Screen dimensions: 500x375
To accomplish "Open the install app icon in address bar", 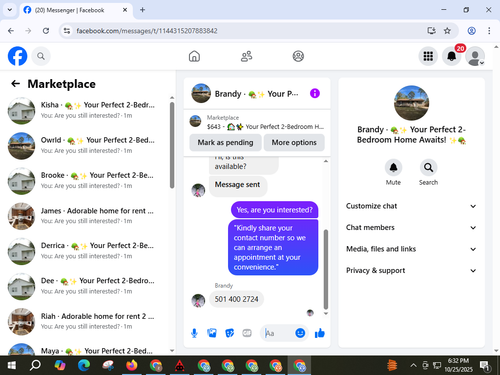I will [x=431, y=31].
